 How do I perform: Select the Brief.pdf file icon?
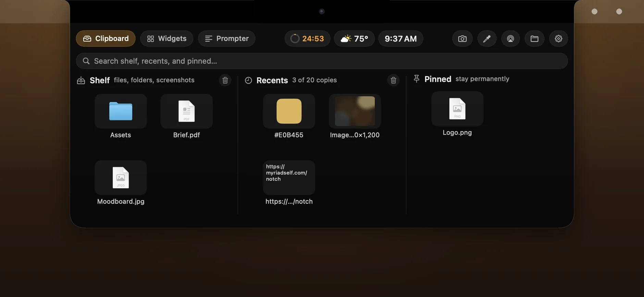[x=186, y=111]
